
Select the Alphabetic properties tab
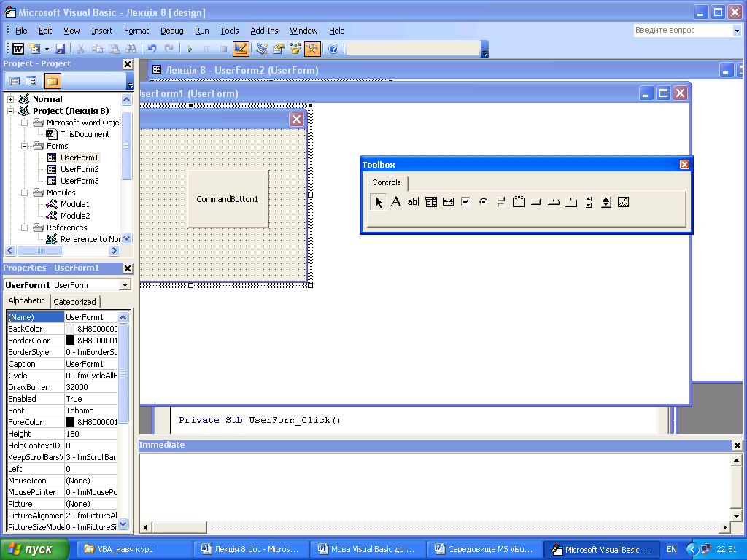click(27, 300)
